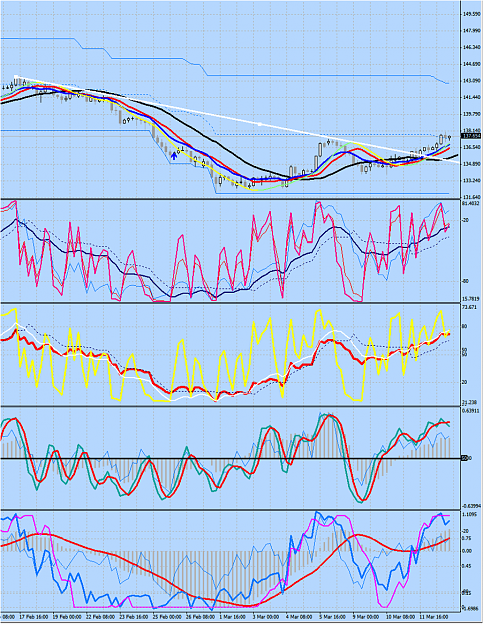This screenshot has width=483, height=625.
Task: Click the 15.7819 indicator scale value
Action: [x=471, y=299]
